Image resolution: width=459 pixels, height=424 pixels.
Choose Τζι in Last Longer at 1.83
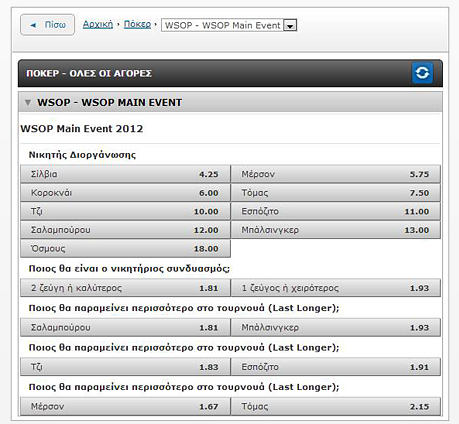click(x=125, y=367)
